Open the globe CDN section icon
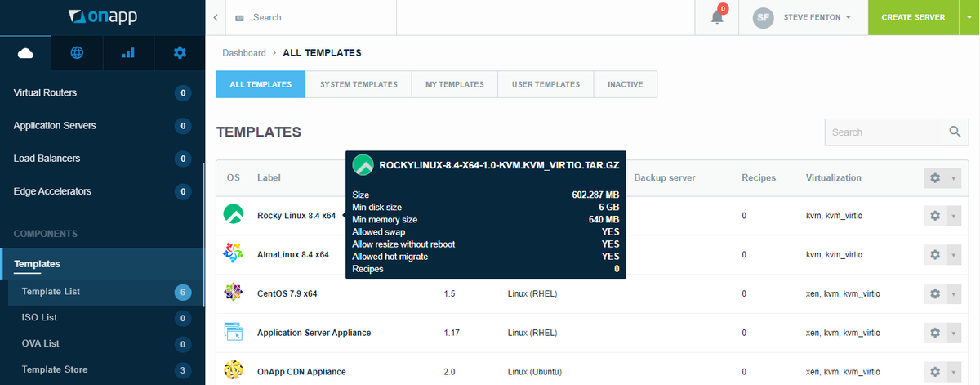Viewport: 980px width, 385px height. tap(77, 53)
